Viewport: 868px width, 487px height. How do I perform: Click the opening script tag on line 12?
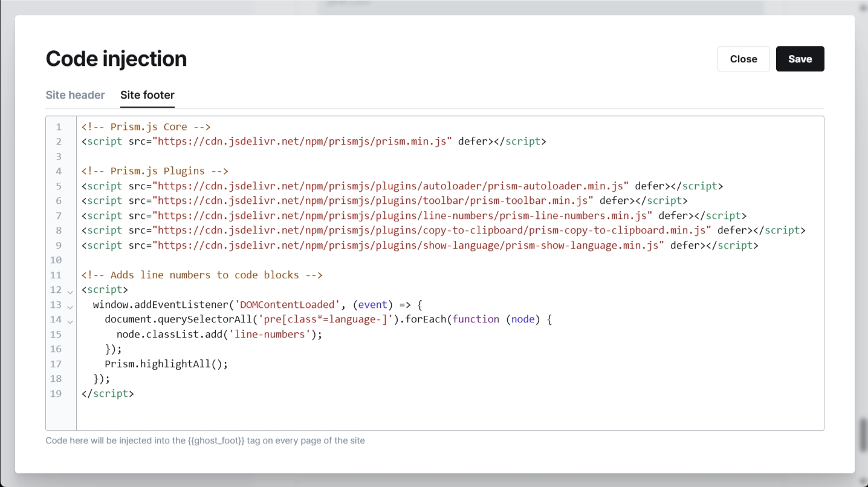point(105,289)
